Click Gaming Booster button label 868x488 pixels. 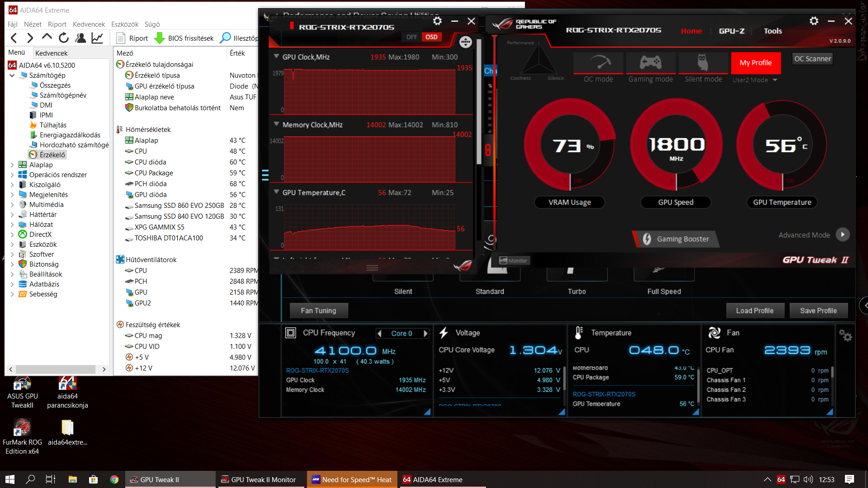[683, 239]
